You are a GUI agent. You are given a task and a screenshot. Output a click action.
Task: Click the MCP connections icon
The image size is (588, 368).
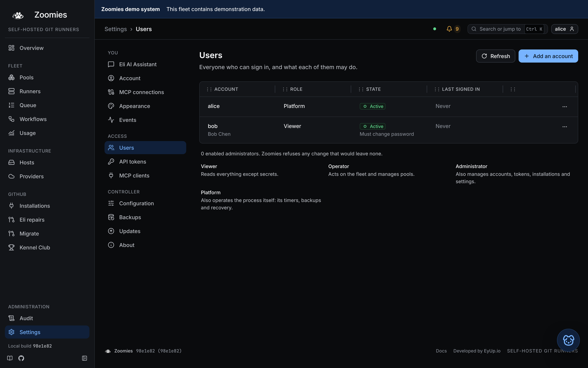111,92
